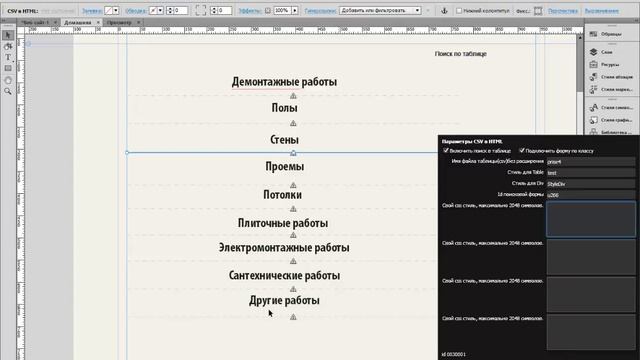The image size is (640, 360).
Task: Click the accordion handle below Демонтажные работы
Action: [x=293, y=96]
